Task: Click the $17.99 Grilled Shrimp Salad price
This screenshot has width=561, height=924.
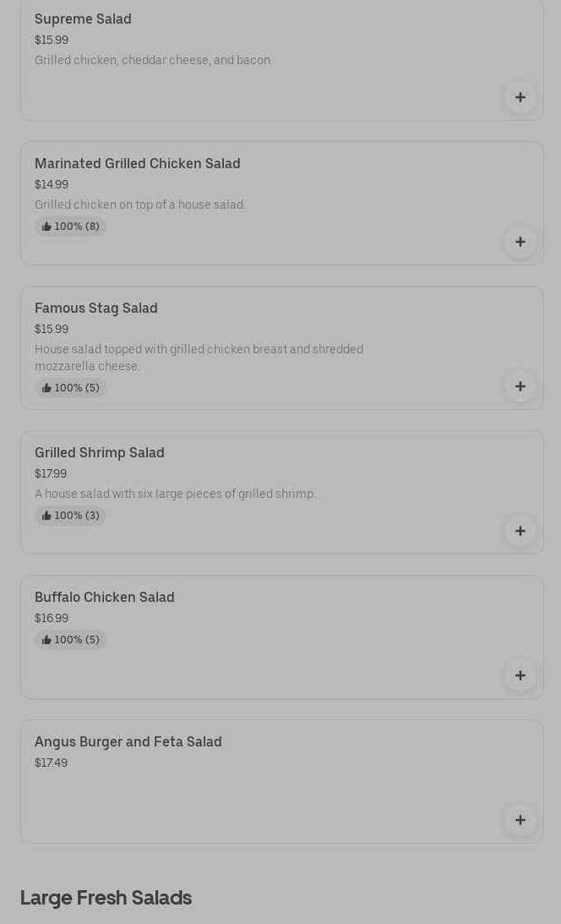Action: 51,473
